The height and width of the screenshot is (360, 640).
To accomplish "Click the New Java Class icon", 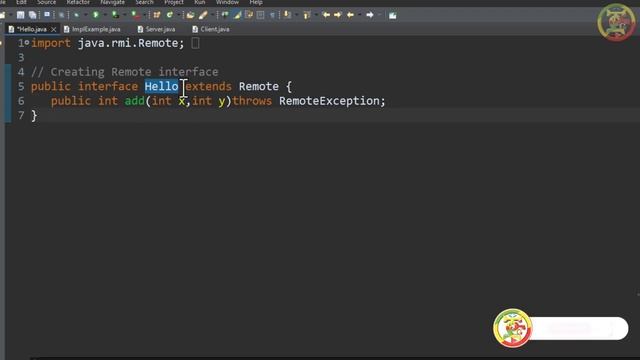I will pyautogui.click(x=169, y=15).
